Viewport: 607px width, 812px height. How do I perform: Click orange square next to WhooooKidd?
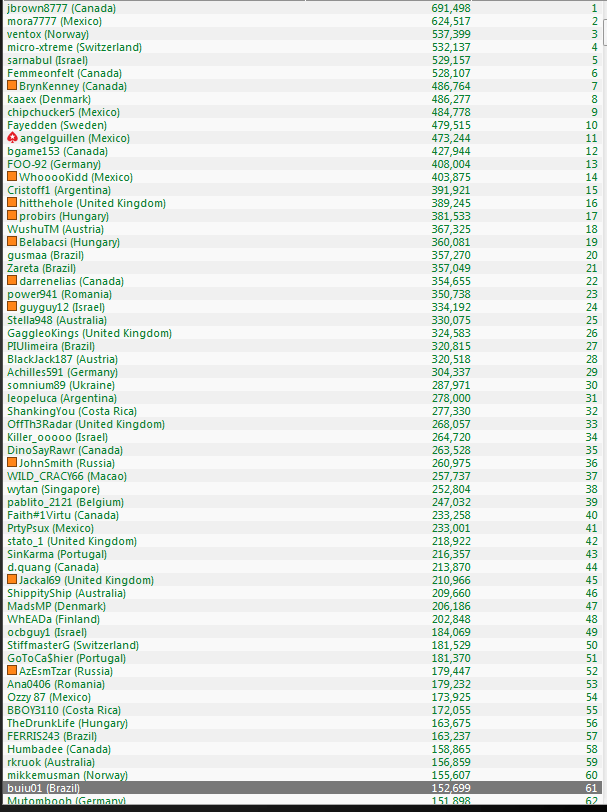pyautogui.click(x=12, y=177)
